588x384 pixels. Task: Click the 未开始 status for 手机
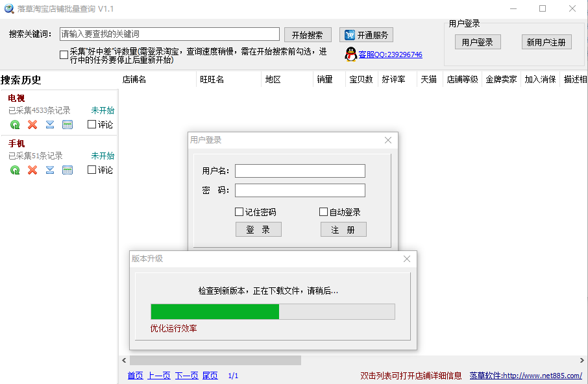pyautogui.click(x=103, y=156)
